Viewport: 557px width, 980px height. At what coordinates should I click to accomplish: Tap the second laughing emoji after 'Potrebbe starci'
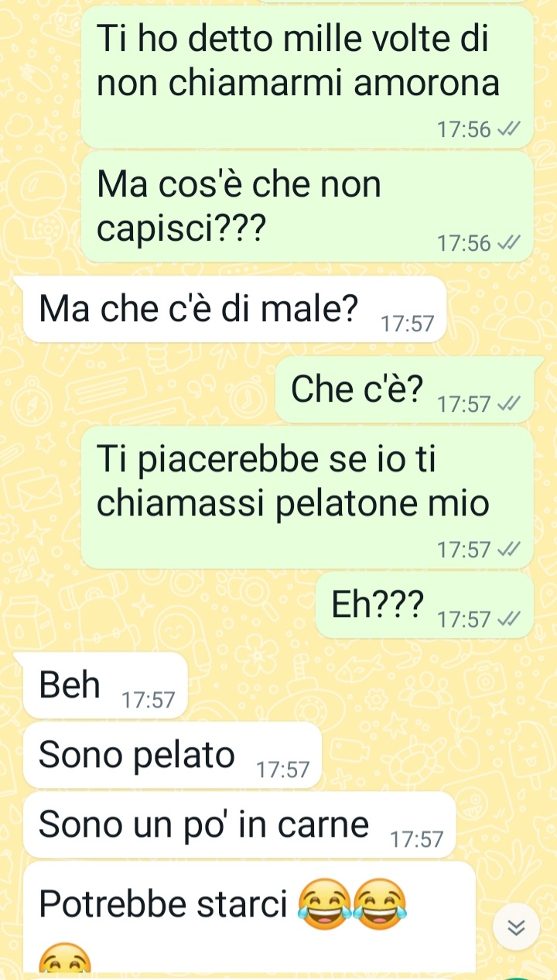tap(379, 903)
